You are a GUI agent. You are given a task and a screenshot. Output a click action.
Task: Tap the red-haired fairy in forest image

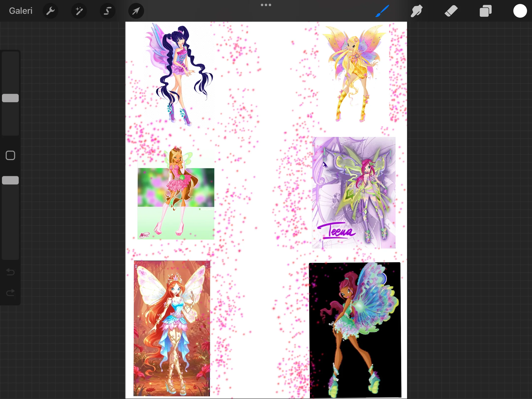(172, 328)
